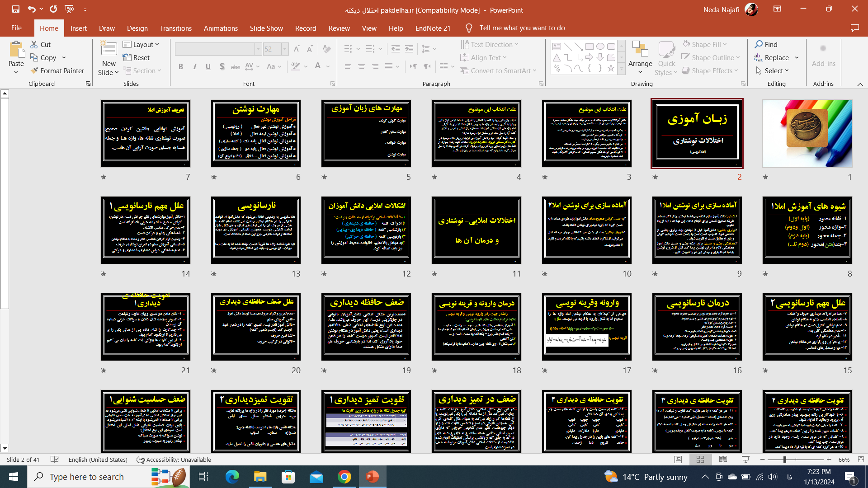
Task: Click the Save icon in title bar
Action: 16,9
